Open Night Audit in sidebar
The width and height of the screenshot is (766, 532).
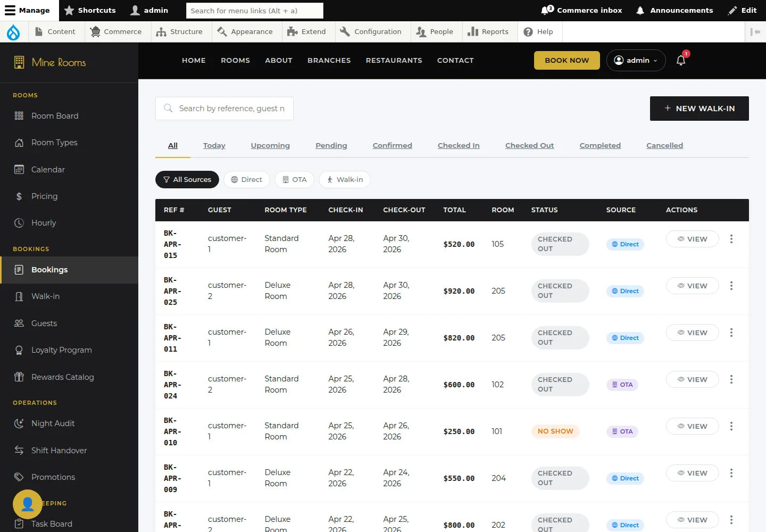pyautogui.click(x=69, y=423)
